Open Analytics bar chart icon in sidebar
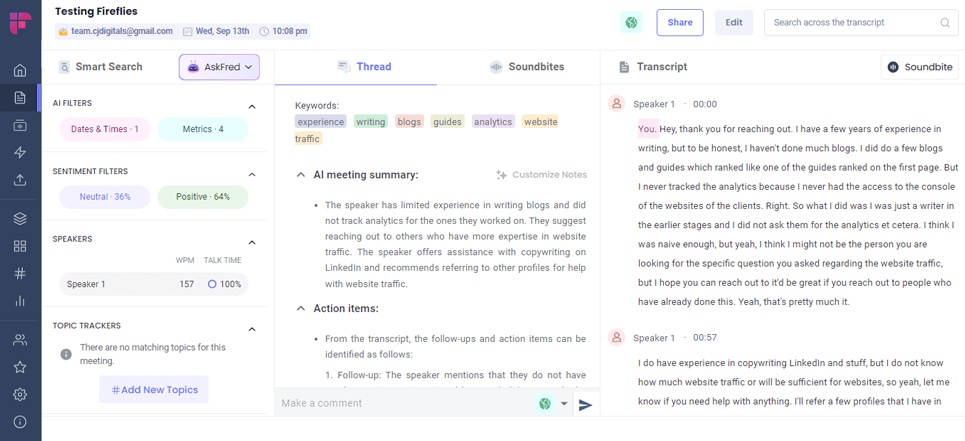 tap(20, 300)
